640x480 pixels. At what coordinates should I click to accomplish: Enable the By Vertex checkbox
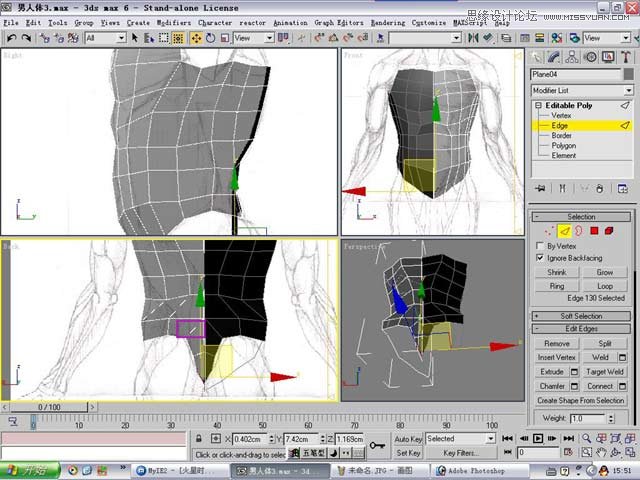point(541,245)
